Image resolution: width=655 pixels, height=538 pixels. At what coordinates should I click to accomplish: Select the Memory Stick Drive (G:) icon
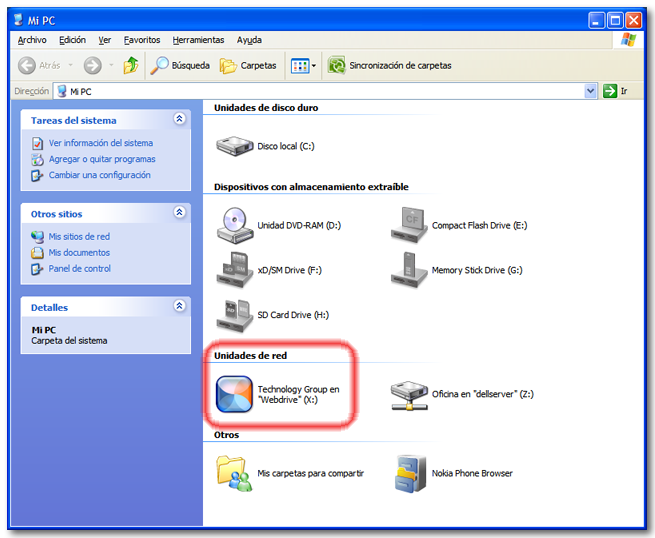(x=409, y=270)
